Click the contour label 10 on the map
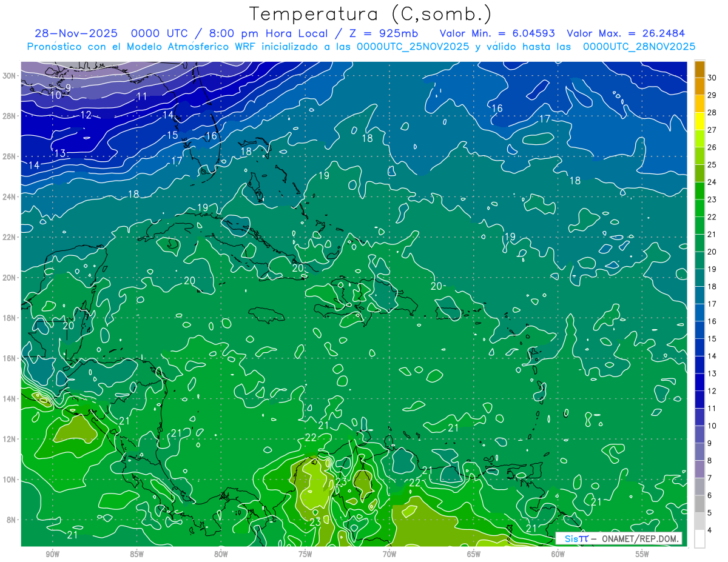 point(55,95)
